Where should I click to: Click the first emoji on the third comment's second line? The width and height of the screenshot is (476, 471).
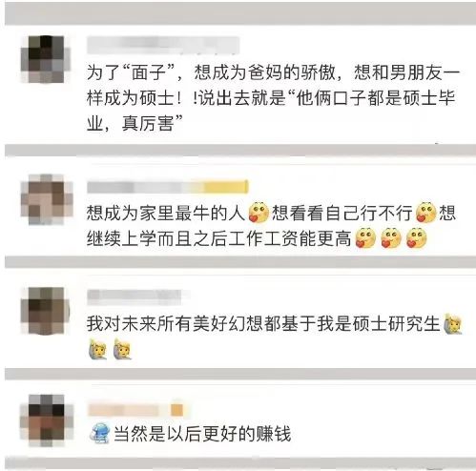(x=97, y=349)
